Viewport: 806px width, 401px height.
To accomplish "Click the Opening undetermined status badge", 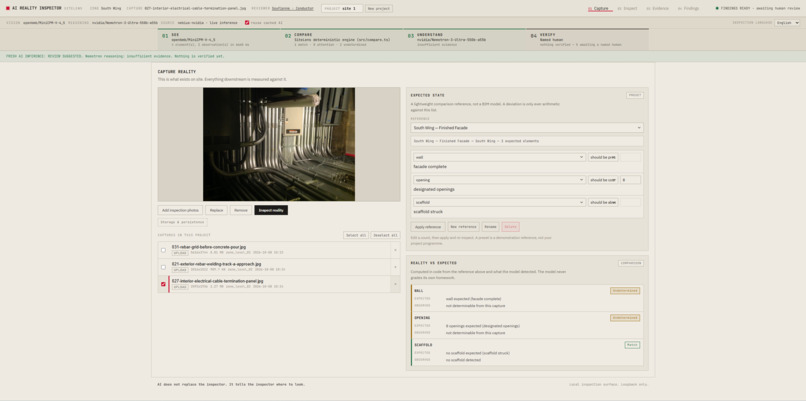I will [x=625, y=318].
